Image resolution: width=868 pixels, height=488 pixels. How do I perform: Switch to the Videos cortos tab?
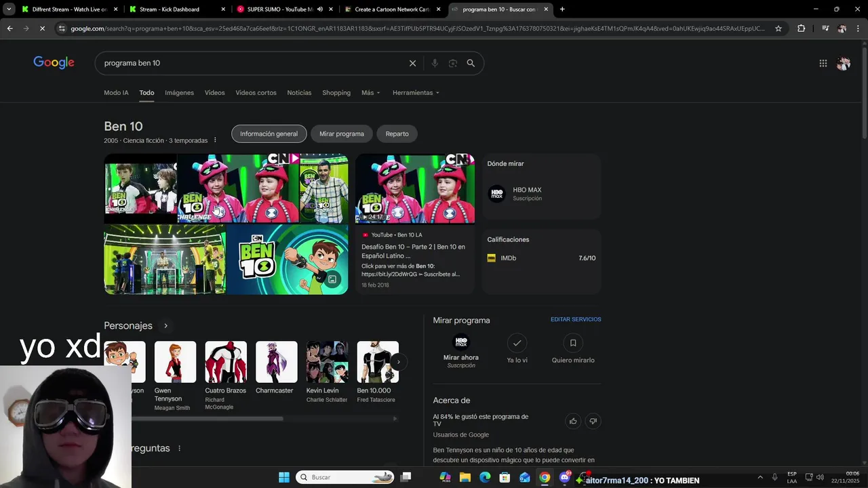click(256, 93)
